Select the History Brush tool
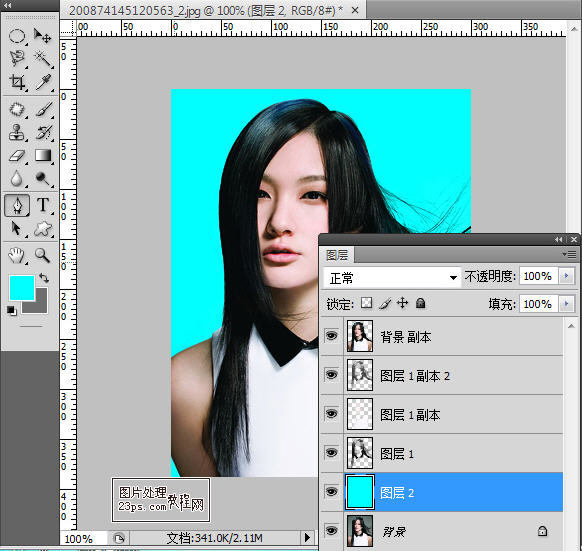This screenshot has width=582, height=551. pos(43,133)
